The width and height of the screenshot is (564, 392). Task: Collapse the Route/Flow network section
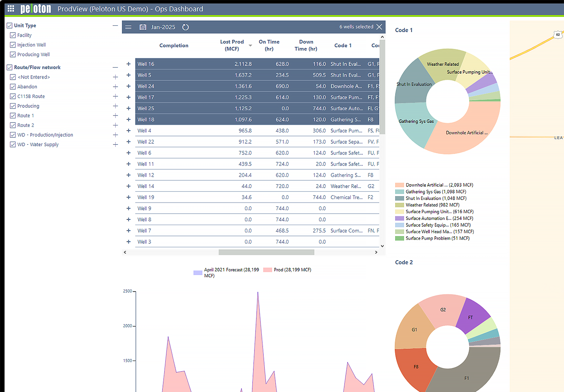(x=115, y=67)
